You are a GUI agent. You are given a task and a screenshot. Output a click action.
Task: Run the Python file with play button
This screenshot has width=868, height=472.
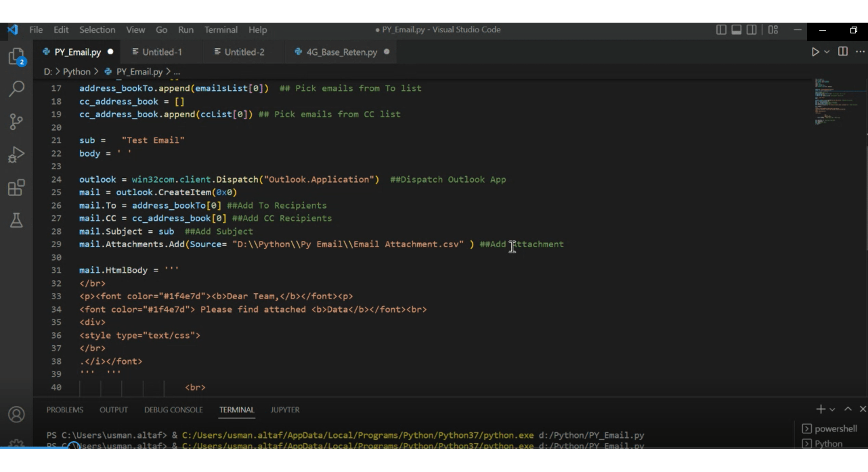pyautogui.click(x=815, y=52)
